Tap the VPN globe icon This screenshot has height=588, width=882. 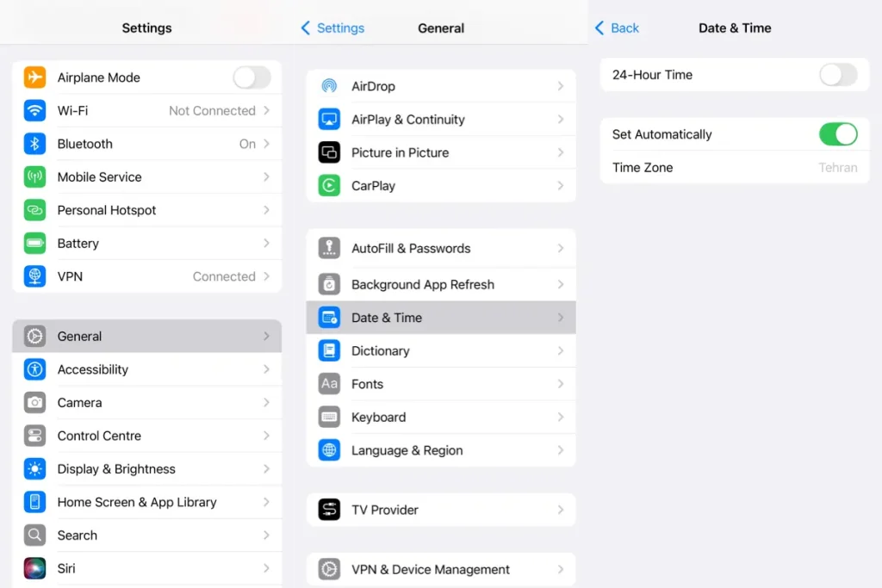[34, 276]
